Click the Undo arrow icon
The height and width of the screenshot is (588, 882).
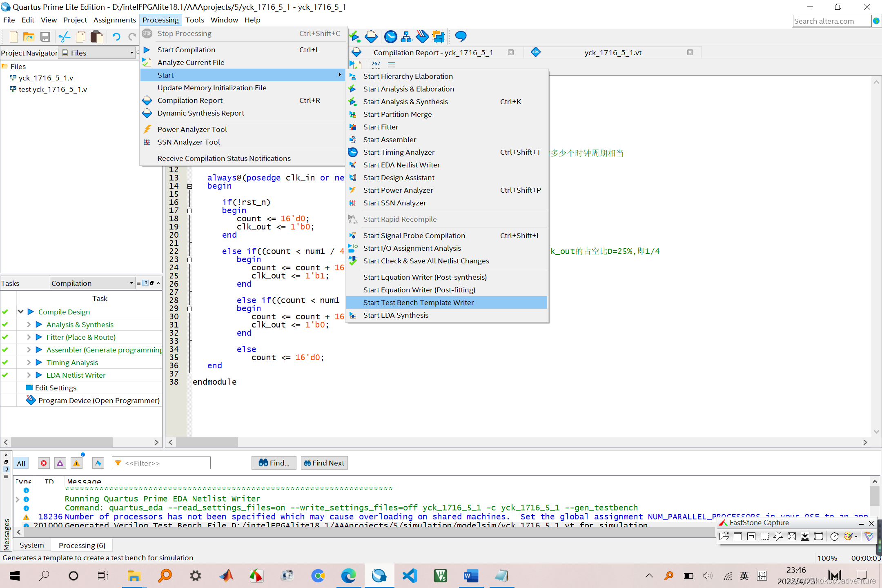click(x=116, y=37)
